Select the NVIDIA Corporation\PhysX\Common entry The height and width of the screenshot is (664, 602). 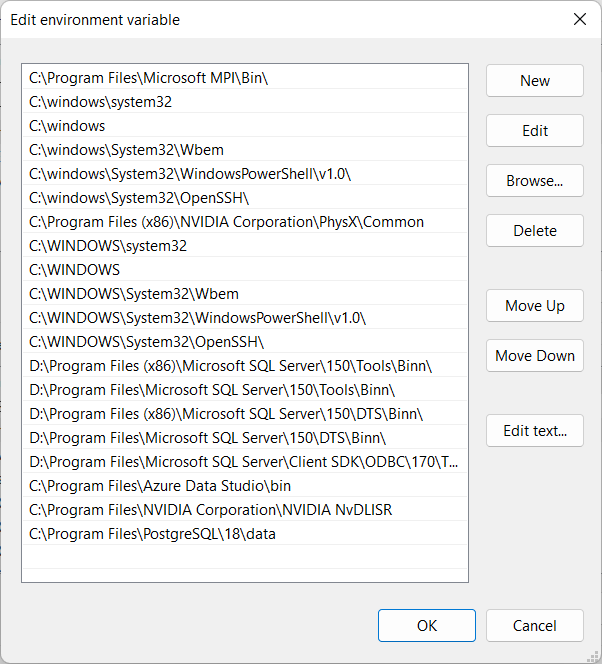coord(245,221)
